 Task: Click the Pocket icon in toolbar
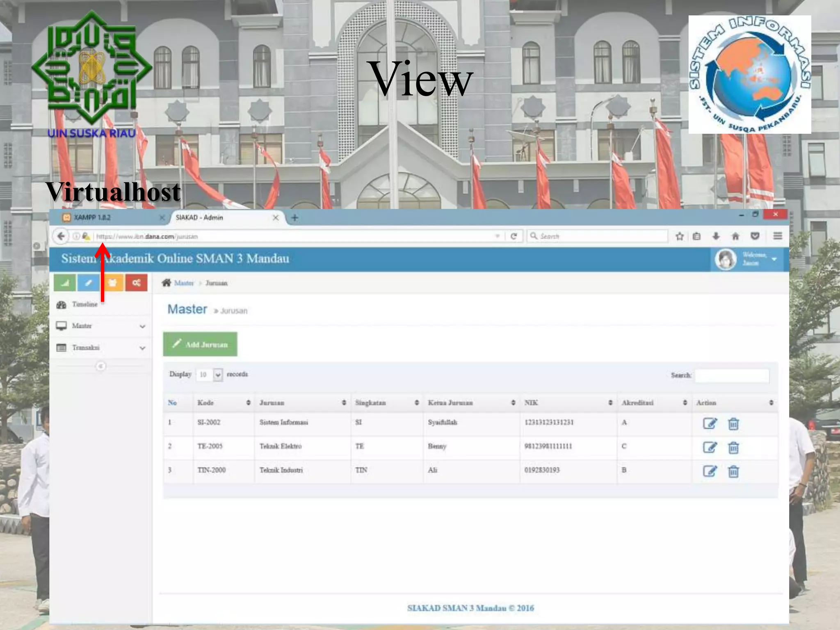[x=755, y=236]
